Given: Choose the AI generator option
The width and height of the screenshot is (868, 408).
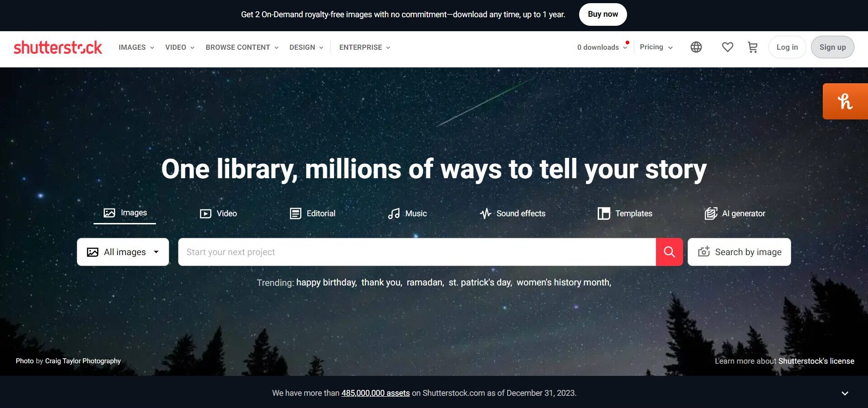Looking at the screenshot, I should click(735, 213).
